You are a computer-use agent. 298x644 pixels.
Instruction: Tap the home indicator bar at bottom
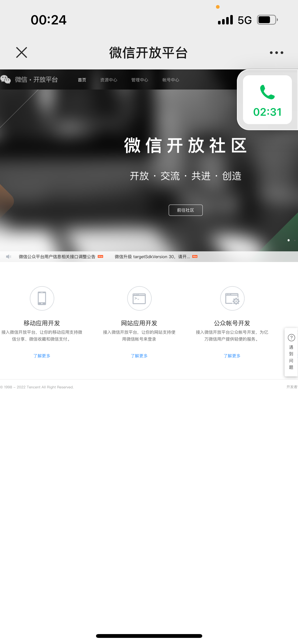(x=149, y=636)
